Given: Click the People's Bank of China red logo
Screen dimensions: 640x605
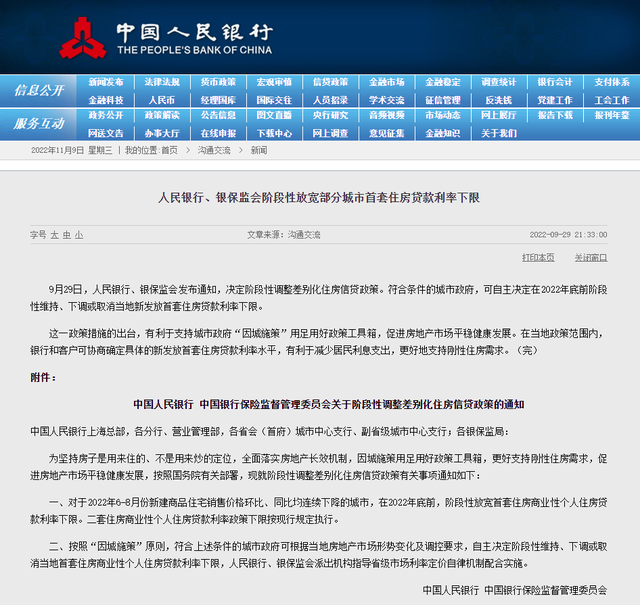Looking at the screenshot, I should point(83,38).
